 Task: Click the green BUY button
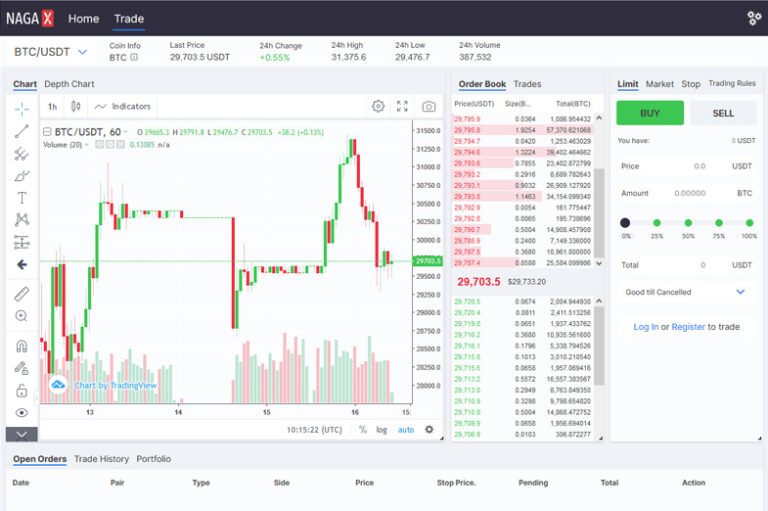[x=650, y=113]
